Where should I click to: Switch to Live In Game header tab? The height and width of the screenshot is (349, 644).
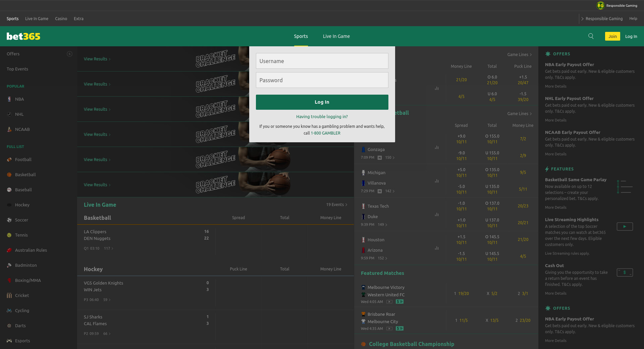pos(336,36)
